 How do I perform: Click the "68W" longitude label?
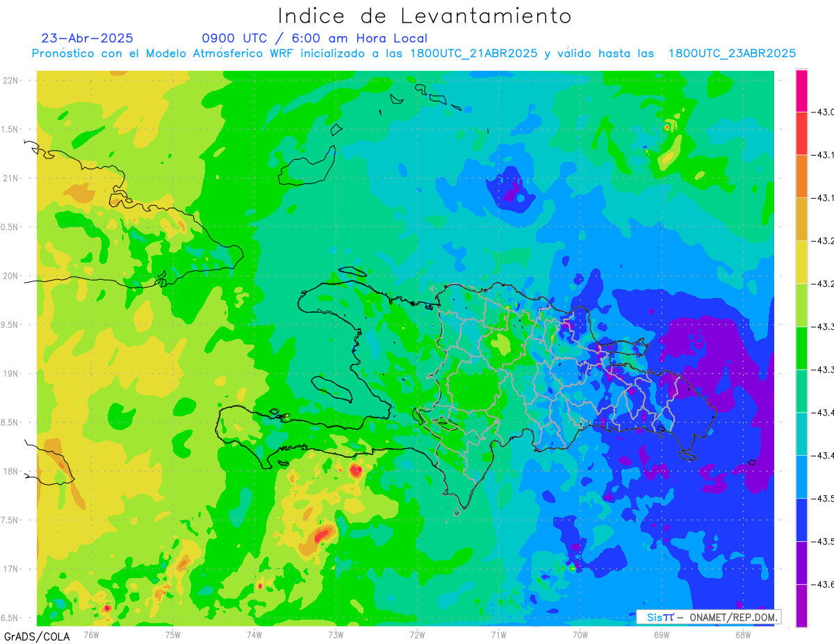tap(743, 634)
